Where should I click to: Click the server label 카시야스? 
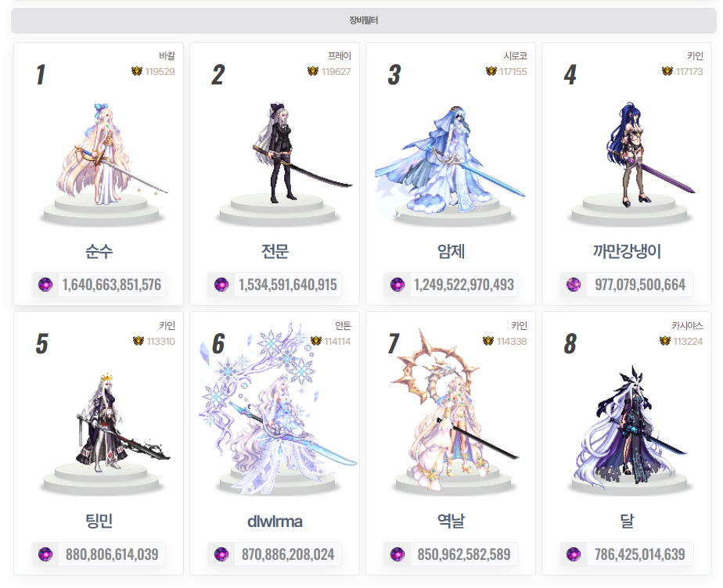point(687,326)
